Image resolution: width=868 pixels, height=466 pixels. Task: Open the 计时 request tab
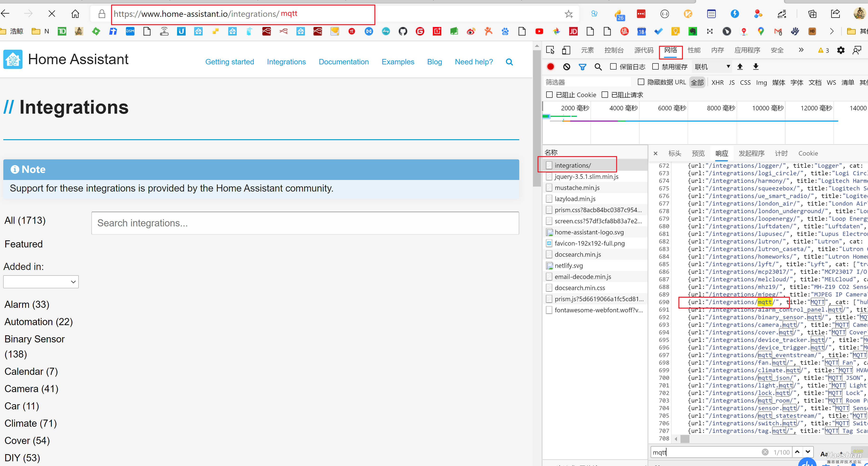(x=781, y=153)
